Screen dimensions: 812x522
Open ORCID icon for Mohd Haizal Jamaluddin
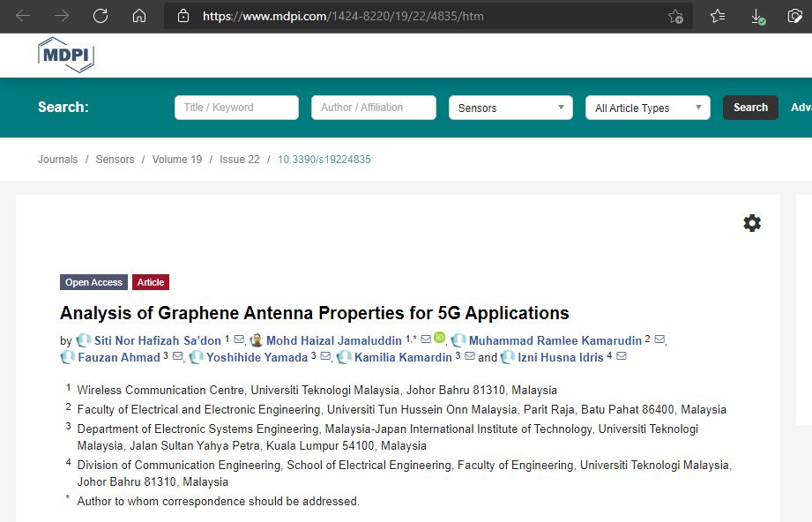coord(439,338)
